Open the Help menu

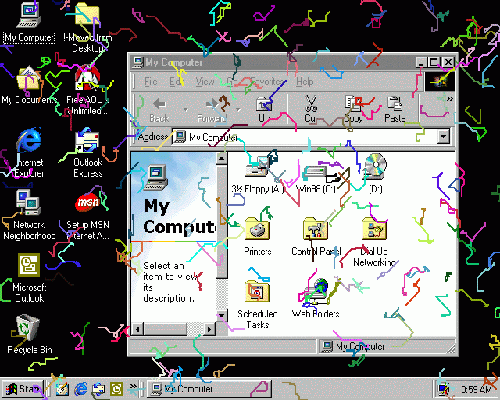(305, 81)
